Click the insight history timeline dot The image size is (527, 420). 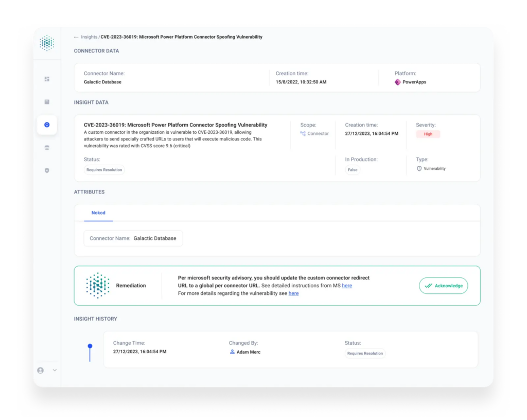pyautogui.click(x=90, y=346)
